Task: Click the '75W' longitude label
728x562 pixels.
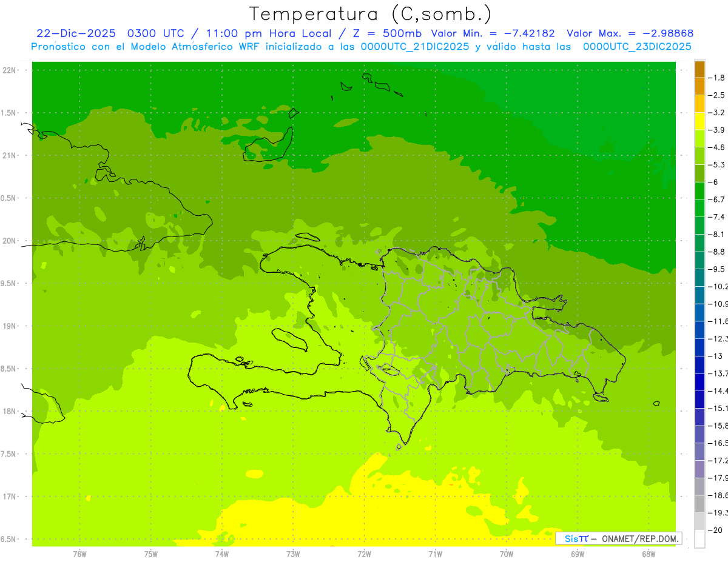Action: coord(150,554)
